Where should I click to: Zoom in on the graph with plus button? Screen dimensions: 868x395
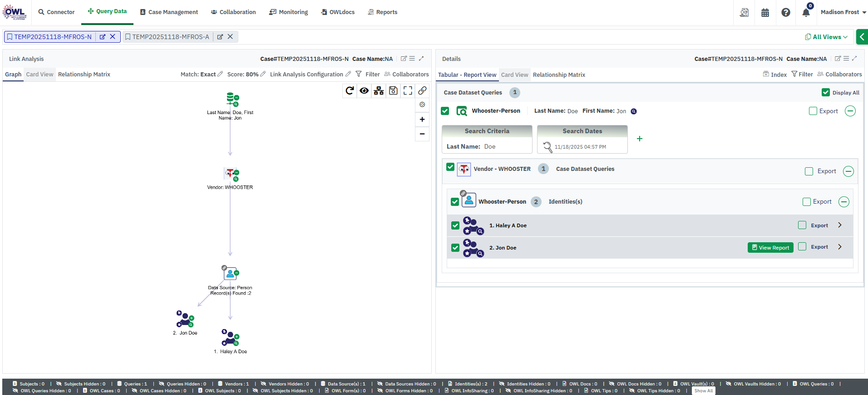[x=422, y=120]
